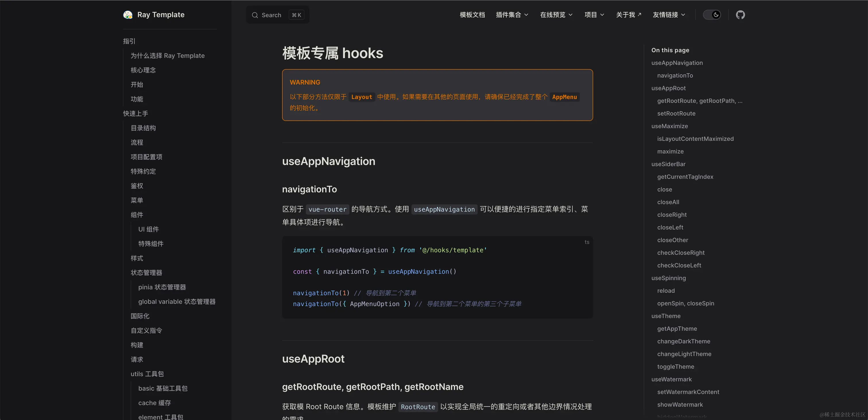Click the search magnifier icon
Image resolution: width=868 pixels, height=420 pixels.
point(255,15)
